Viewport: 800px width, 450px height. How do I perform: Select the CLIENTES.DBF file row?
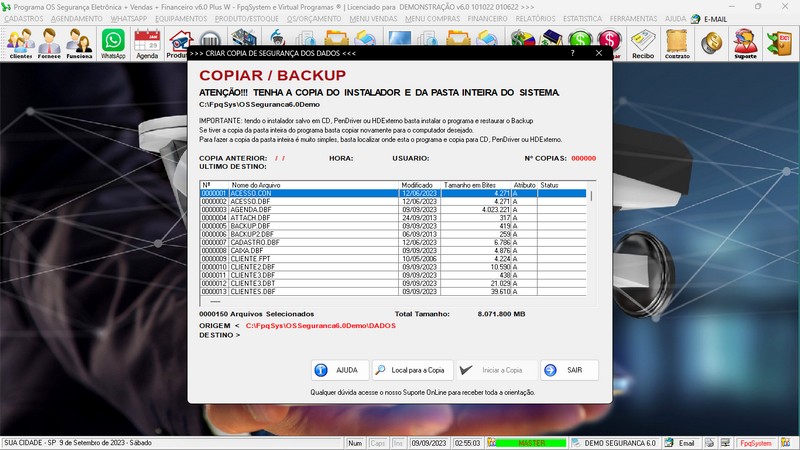click(393, 291)
